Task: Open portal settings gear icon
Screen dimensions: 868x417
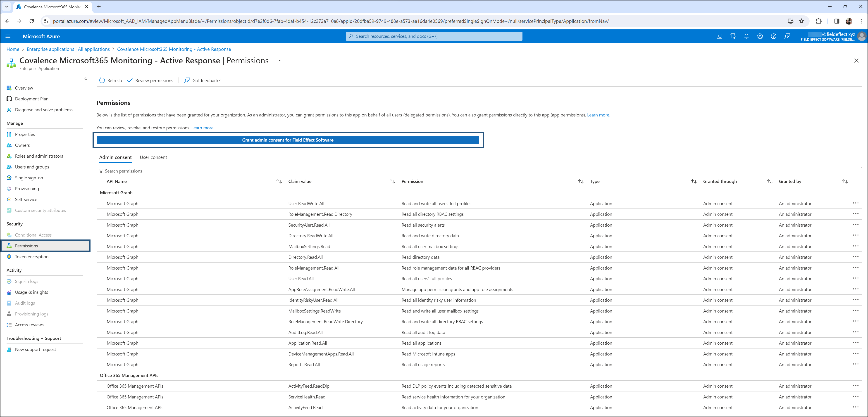Action: coord(760,36)
